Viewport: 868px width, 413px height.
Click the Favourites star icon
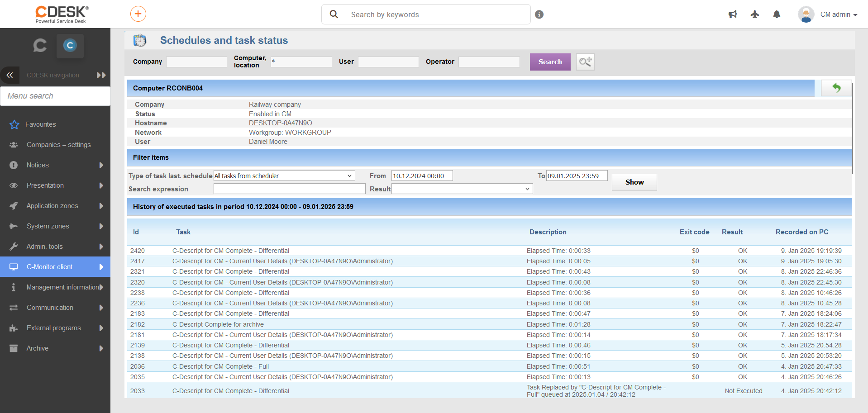(14, 124)
